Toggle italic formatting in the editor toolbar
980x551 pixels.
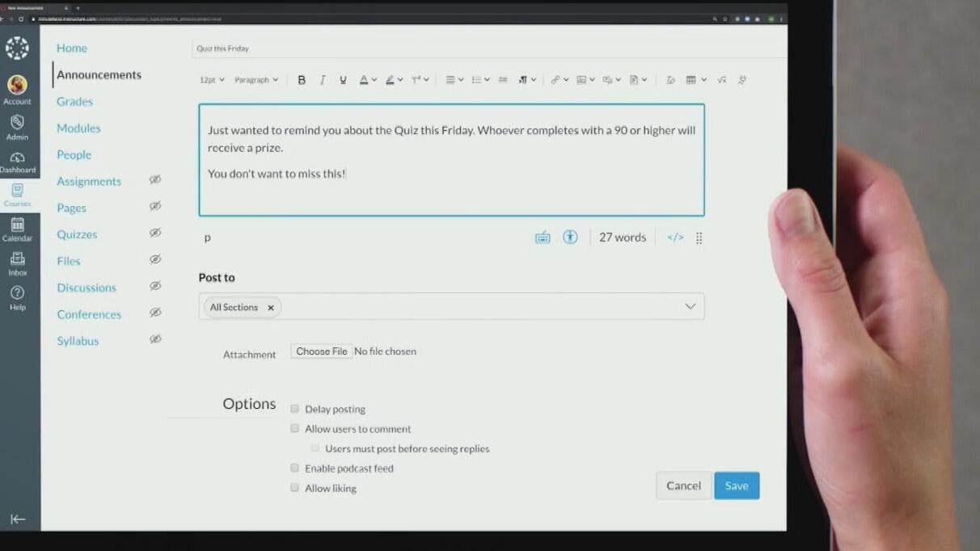323,80
